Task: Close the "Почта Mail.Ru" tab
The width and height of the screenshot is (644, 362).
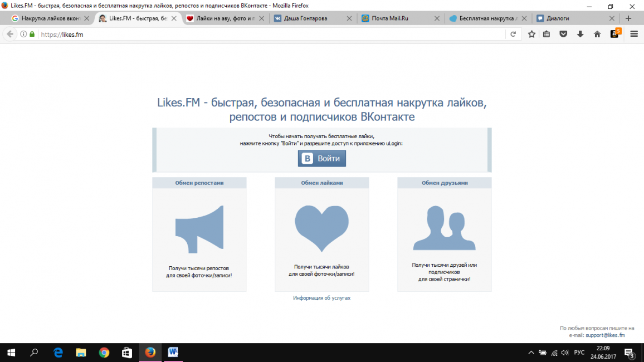Action: 437,18
